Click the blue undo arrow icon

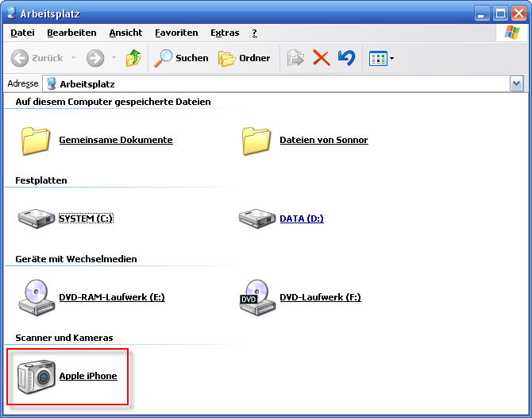(x=346, y=58)
